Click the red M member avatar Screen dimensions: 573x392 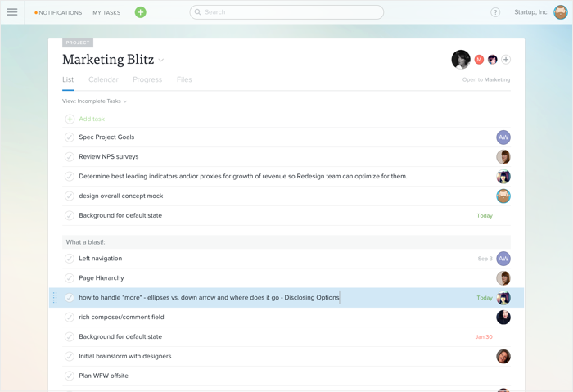[x=479, y=60]
